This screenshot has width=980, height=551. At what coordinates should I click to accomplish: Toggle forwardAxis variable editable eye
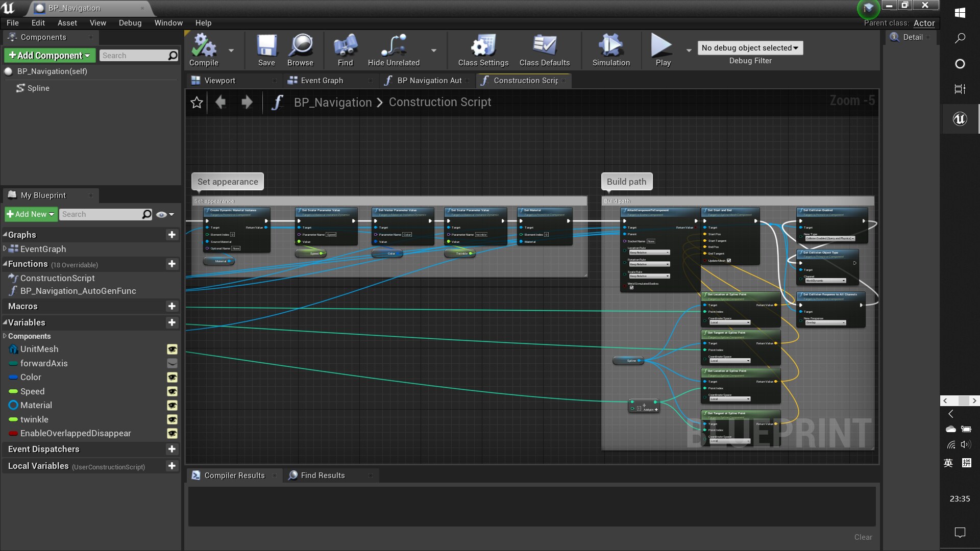coord(172,363)
